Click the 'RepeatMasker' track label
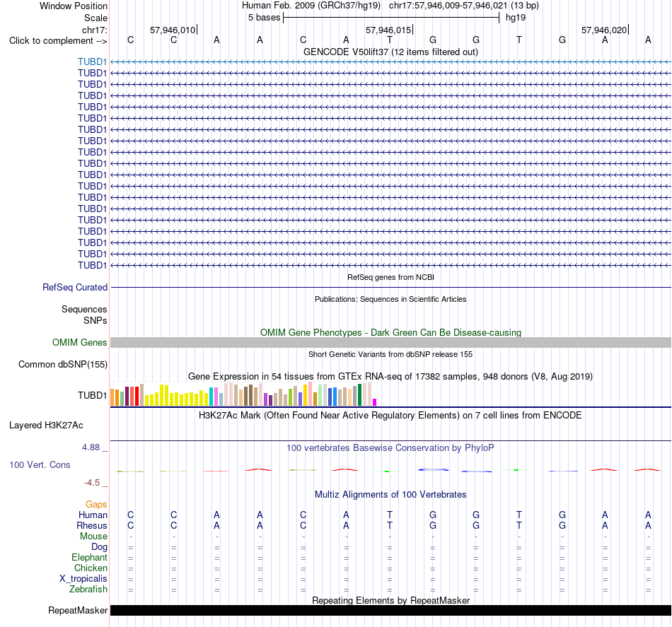The image size is (672, 627). point(78,611)
